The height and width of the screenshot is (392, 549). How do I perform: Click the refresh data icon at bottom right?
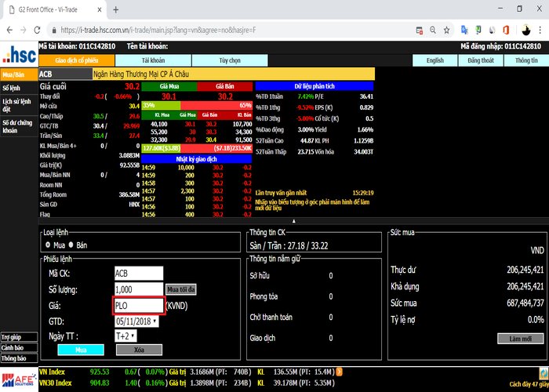pos(544,373)
